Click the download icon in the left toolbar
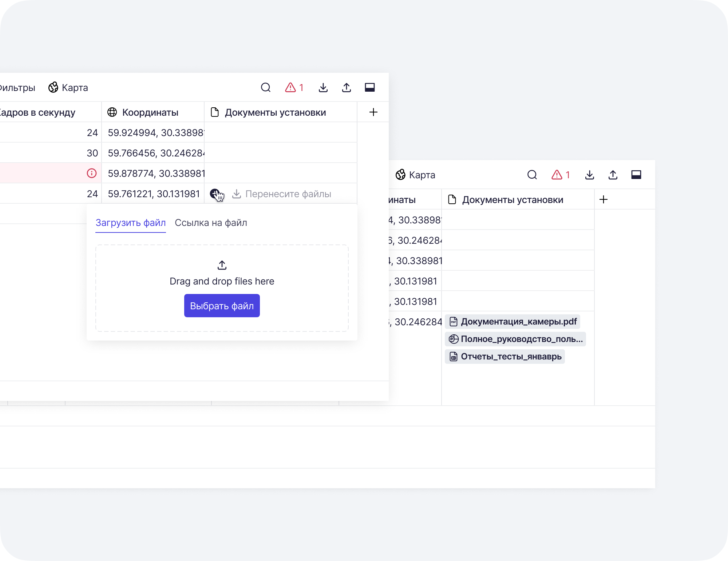The height and width of the screenshot is (561, 728). (x=323, y=88)
